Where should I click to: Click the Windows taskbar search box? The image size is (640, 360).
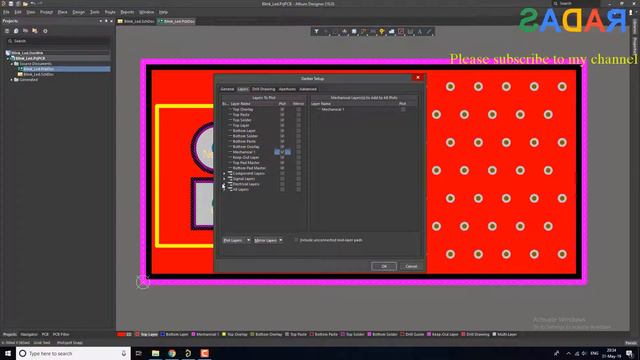(73, 353)
